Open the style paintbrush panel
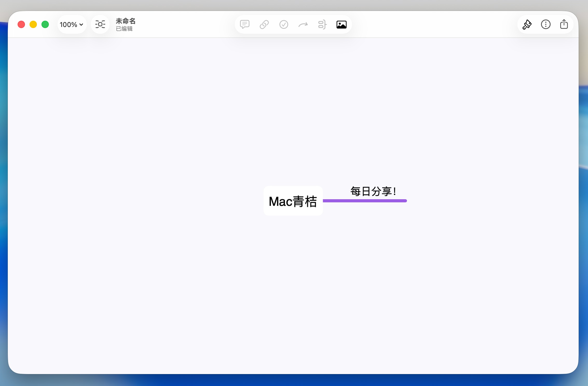 527,24
